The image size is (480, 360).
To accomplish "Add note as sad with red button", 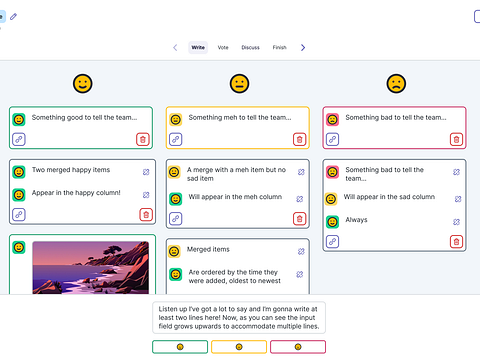I will pyautogui.click(x=298, y=347).
